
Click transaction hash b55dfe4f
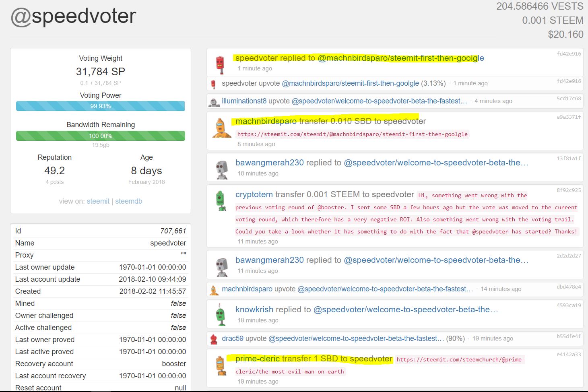569,336
